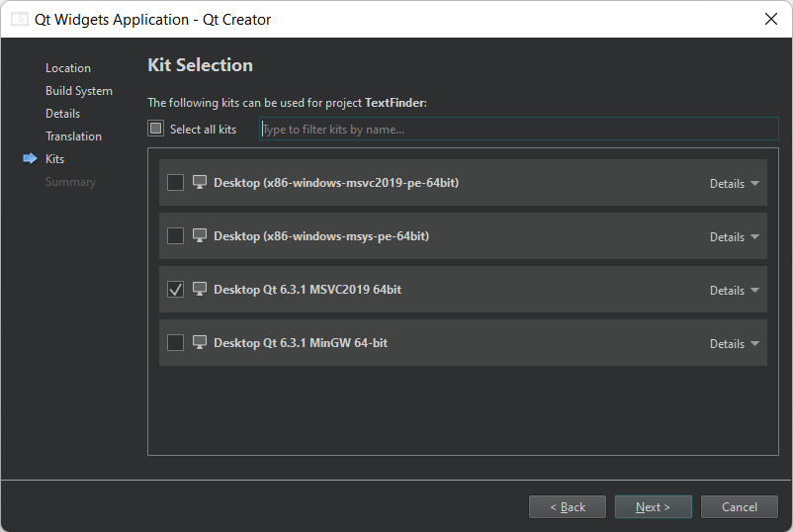Click monitor icon of msys-pe-64bit kit
Viewport: 793px width, 532px height.
(200, 236)
